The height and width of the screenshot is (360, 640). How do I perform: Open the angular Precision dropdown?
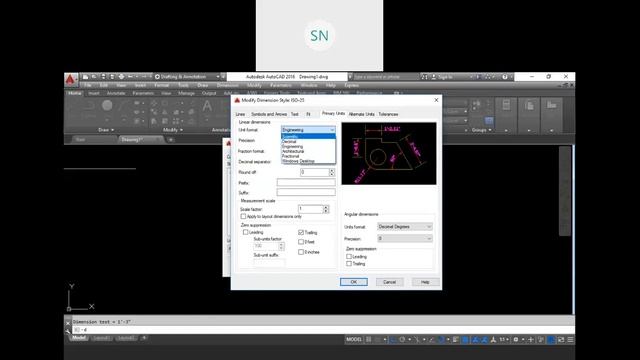pos(404,238)
